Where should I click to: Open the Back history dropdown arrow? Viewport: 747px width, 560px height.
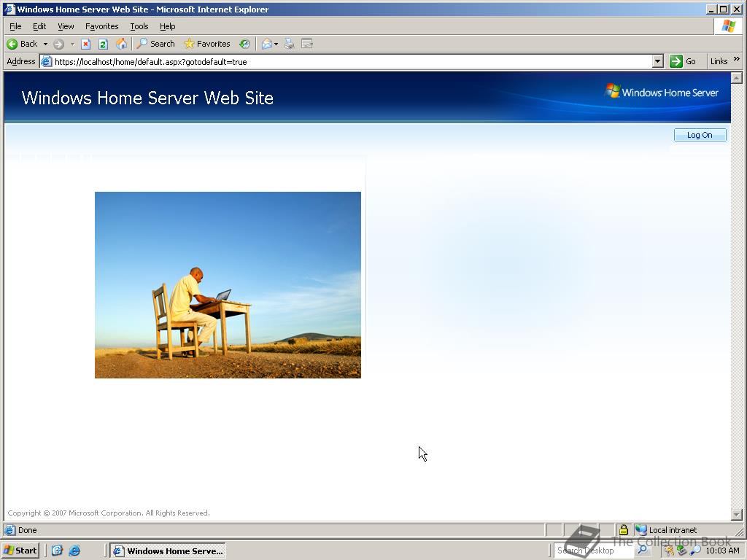[45, 44]
